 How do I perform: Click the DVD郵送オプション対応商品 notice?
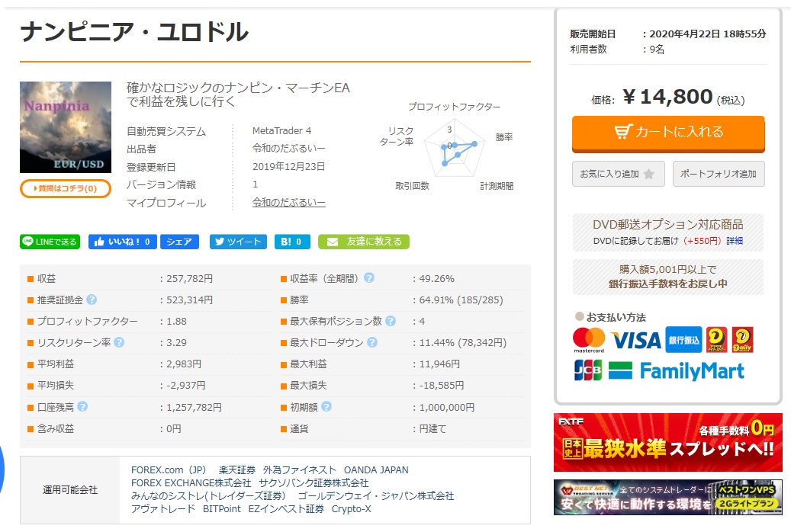pos(668,232)
